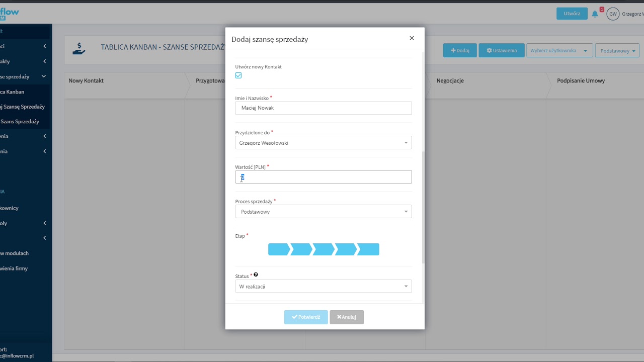Click the Kanban hand-with-coin icon

79,48
